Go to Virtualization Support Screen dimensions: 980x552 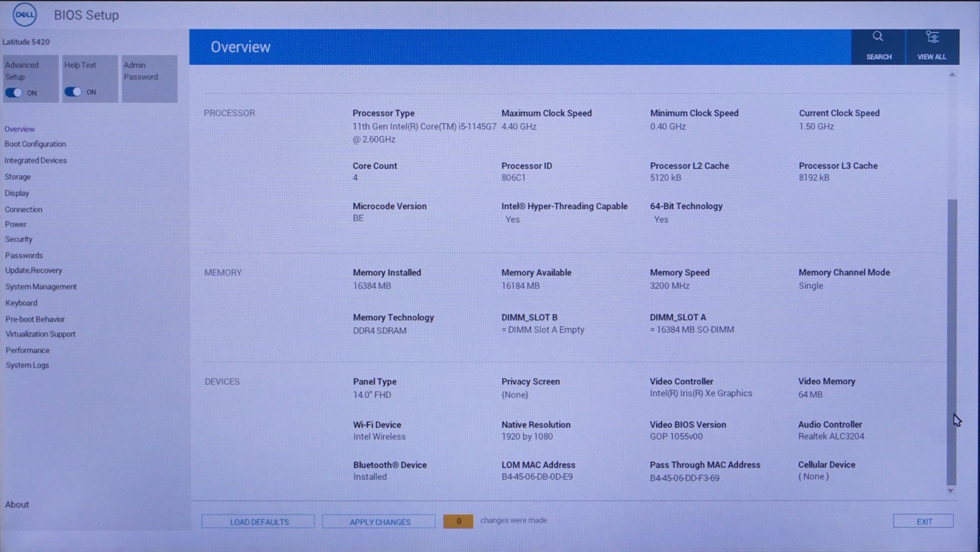(40, 334)
